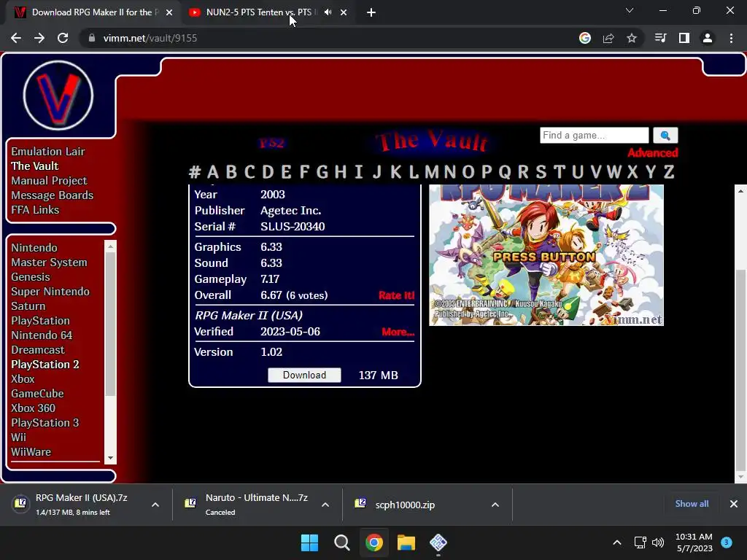
Task: Open clock and date in taskbar
Action: pyautogui.click(x=694, y=542)
